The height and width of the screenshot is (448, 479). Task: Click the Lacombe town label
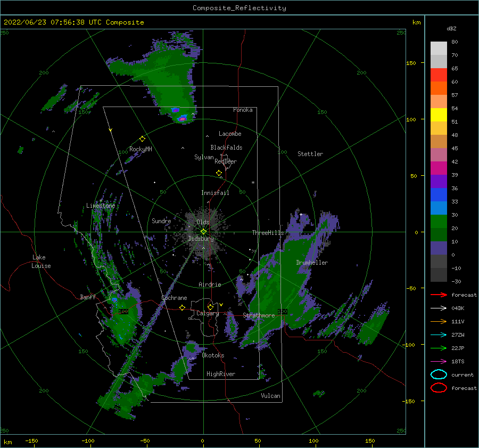[x=230, y=134]
